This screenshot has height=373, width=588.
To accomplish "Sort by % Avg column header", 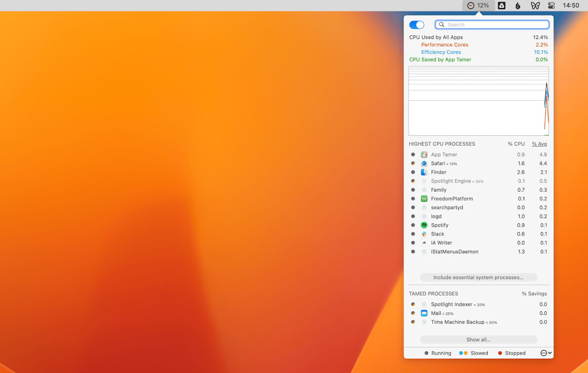I will click(x=539, y=144).
